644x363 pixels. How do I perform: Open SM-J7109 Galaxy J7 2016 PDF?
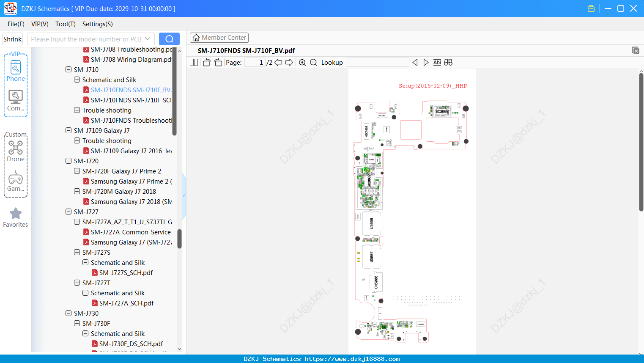(x=127, y=151)
